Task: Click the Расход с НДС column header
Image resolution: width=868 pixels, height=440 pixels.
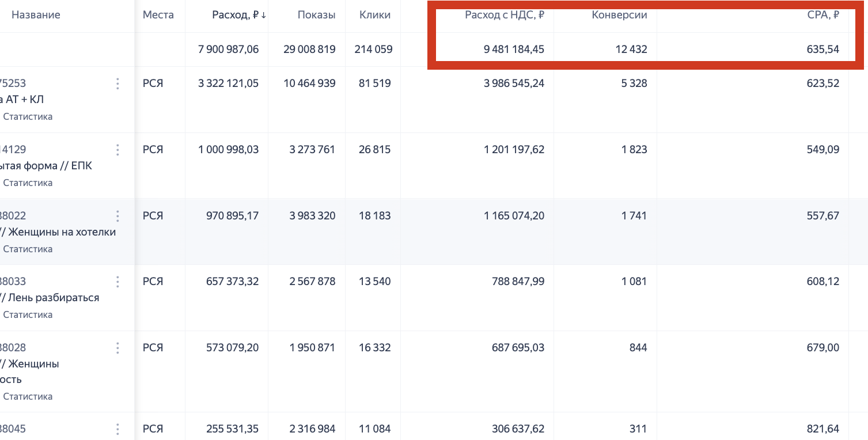Action: point(504,16)
